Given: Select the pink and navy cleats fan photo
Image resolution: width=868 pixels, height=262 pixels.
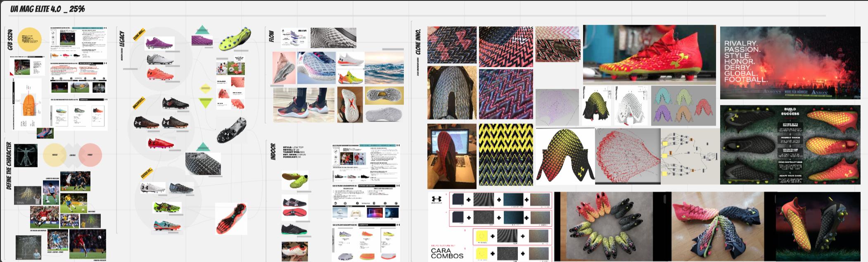Looking at the screenshot, I should (x=718, y=226).
